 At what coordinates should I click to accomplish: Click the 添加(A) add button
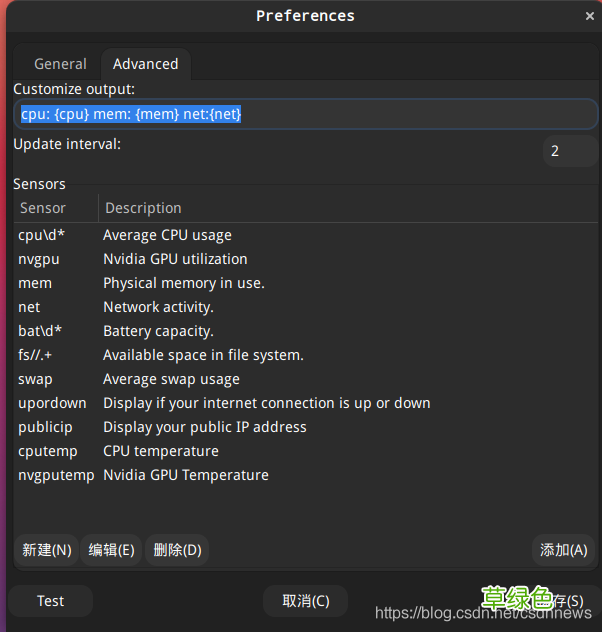click(x=563, y=550)
